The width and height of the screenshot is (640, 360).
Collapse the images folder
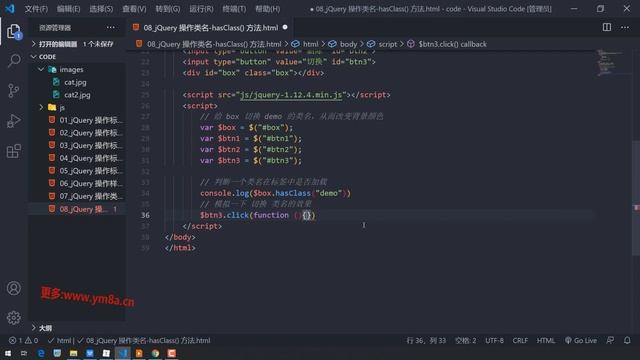77,69
